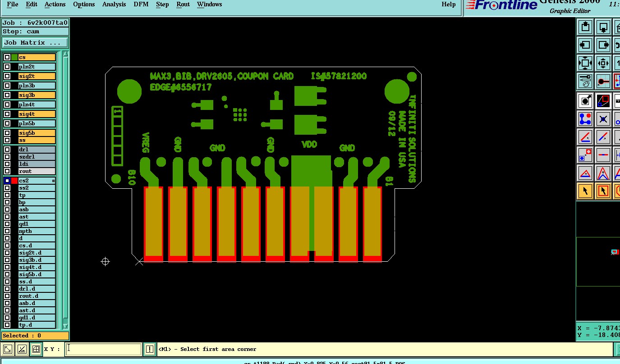Select the sig4t layer name
Viewport: 620px width, 364px height.
coord(37,114)
